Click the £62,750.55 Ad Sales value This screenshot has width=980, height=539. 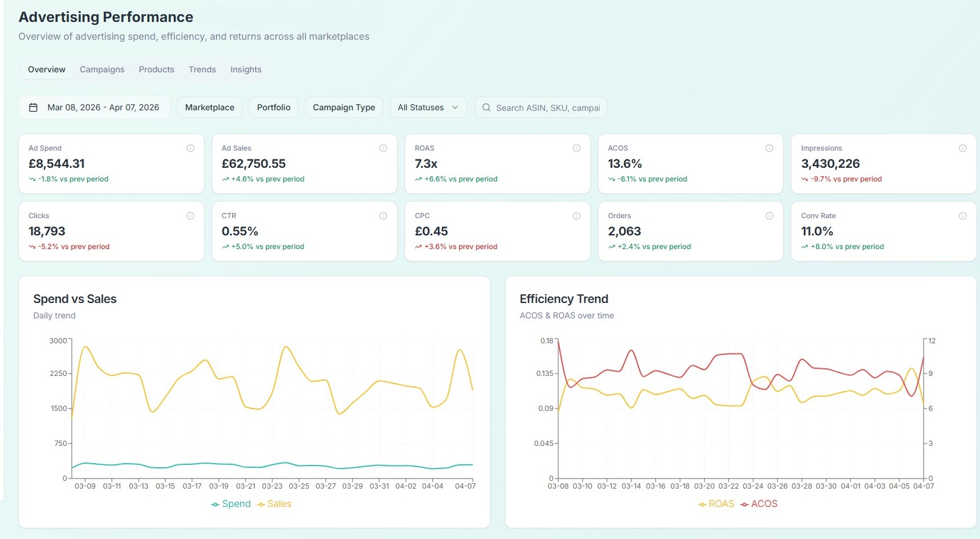point(254,164)
